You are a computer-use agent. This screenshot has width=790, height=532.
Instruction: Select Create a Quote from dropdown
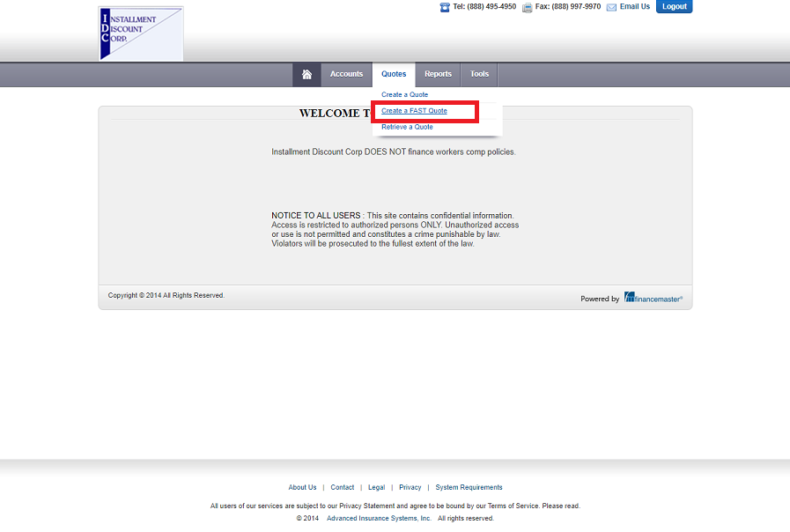[x=404, y=95]
